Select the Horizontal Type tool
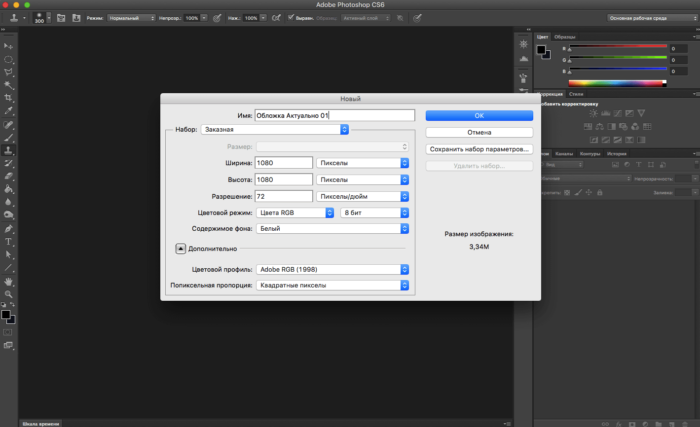This screenshot has height=427, width=700. 9,241
